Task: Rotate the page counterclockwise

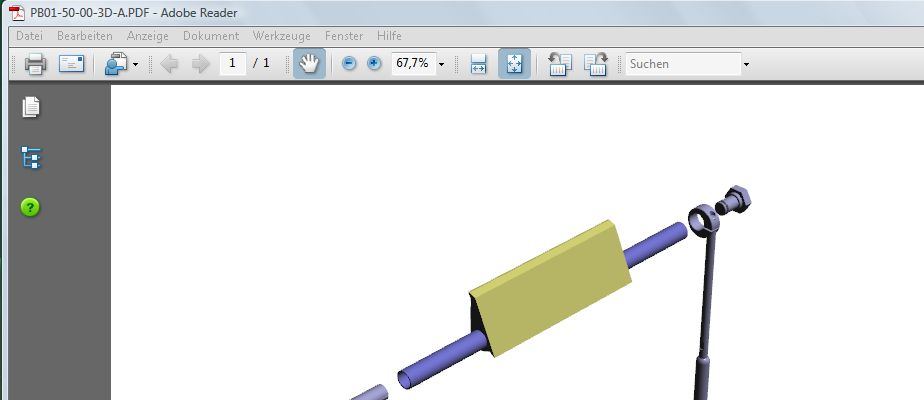Action: (x=560, y=64)
